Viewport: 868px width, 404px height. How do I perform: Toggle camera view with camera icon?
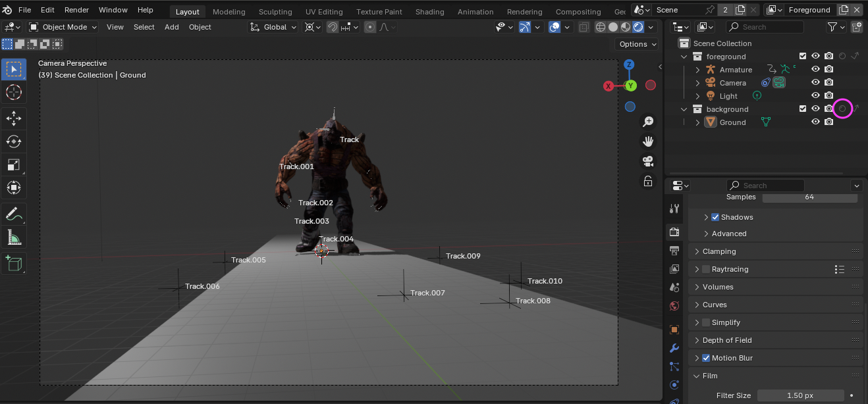(648, 162)
